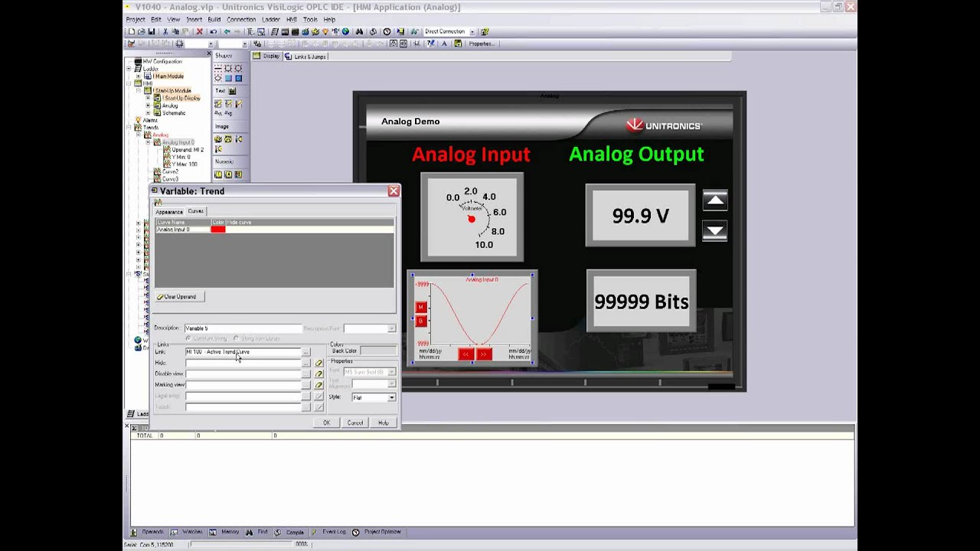This screenshot has height=551, width=980.
Task: Collapse the Analog Input 0 trend node
Action: [148, 142]
